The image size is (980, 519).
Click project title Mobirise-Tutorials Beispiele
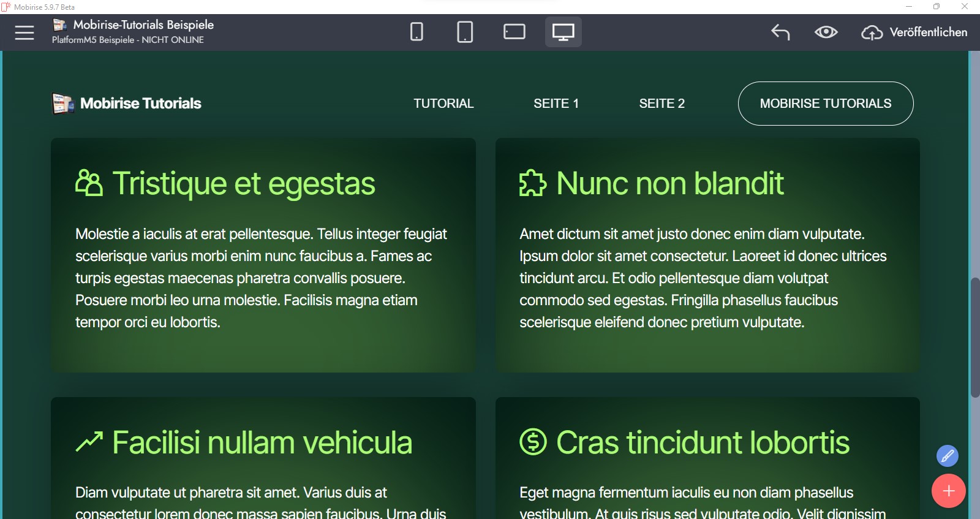143,25
